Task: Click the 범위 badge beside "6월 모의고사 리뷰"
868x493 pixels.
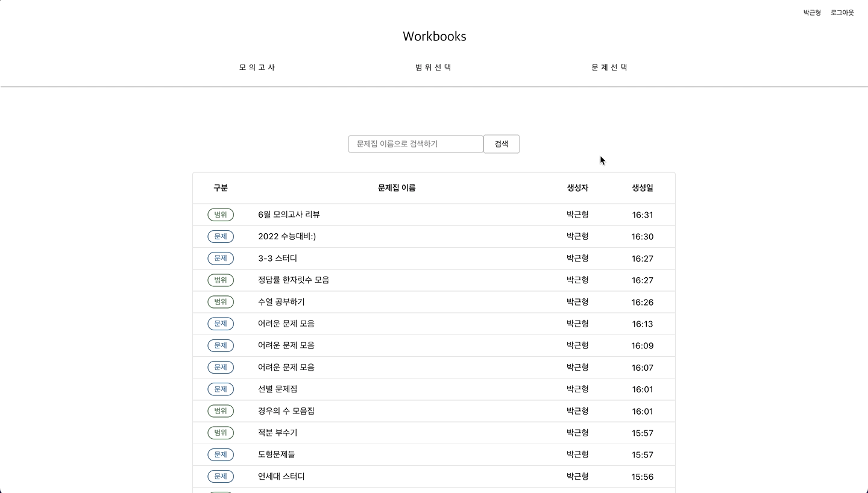Action: (x=221, y=215)
